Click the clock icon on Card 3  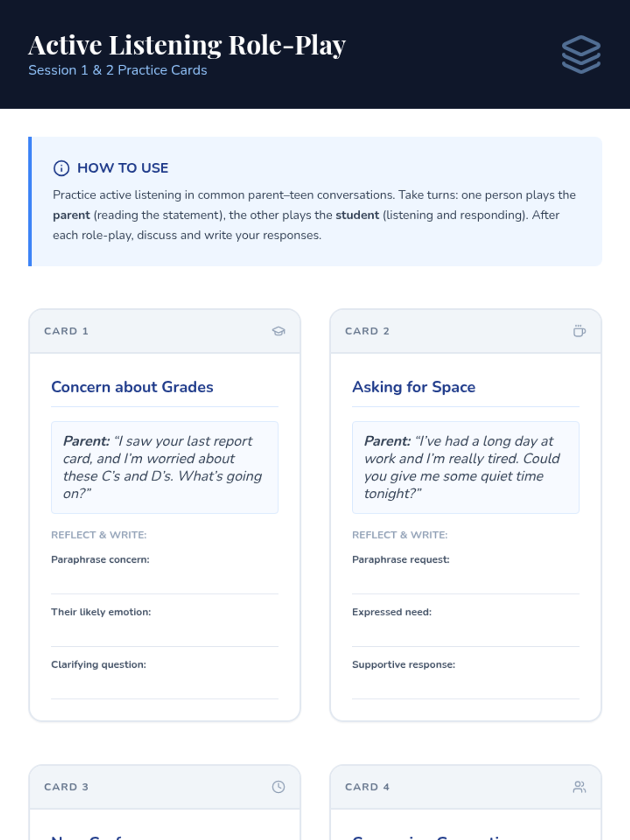pyautogui.click(x=278, y=786)
